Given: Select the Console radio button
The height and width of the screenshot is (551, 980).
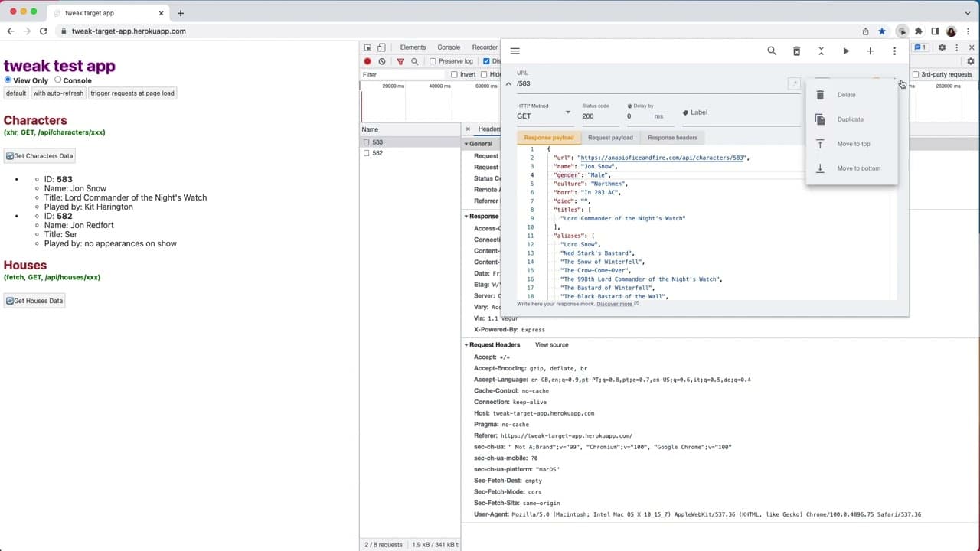Looking at the screenshot, I should (x=57, y=80).
